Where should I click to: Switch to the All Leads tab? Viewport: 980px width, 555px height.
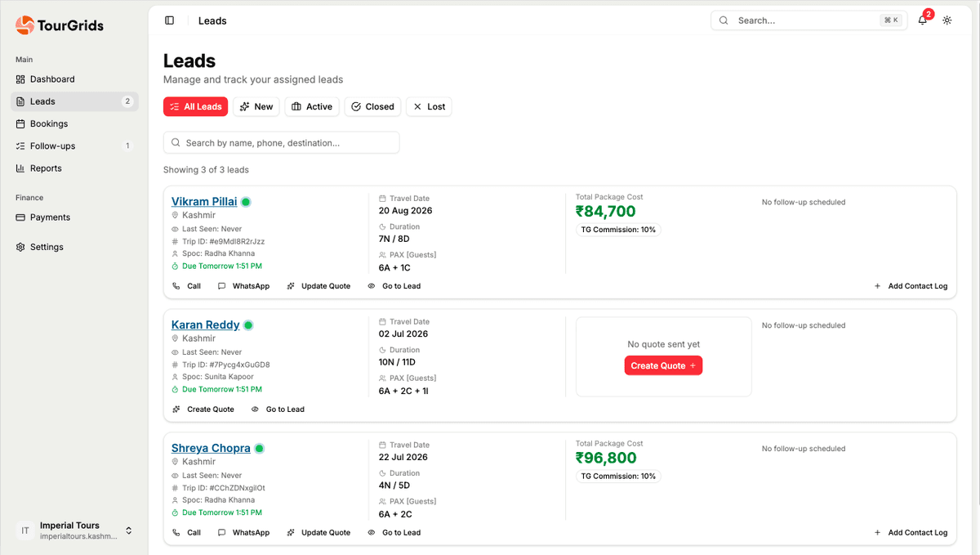tap(195, 106)
